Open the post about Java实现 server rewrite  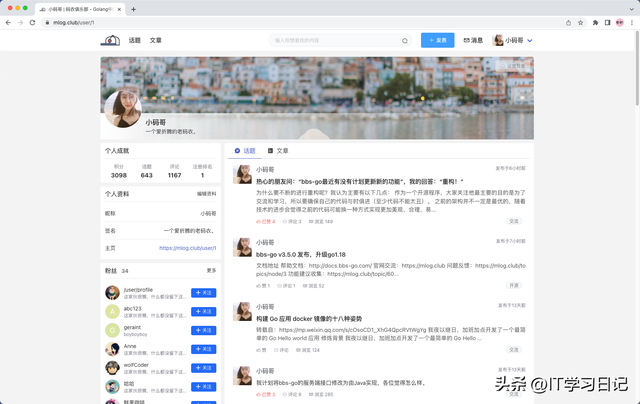[x=341, y=383]
